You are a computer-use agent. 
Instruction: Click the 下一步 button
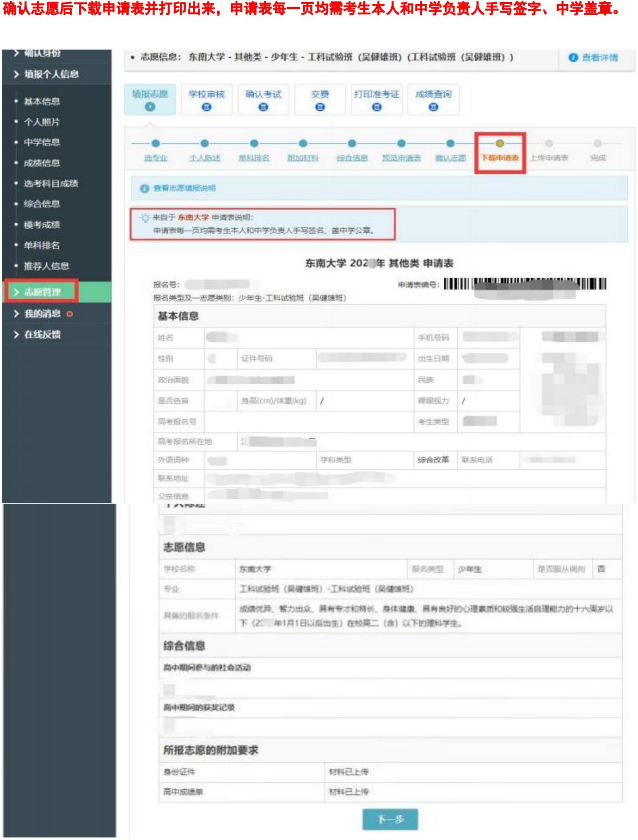point(390,820)
